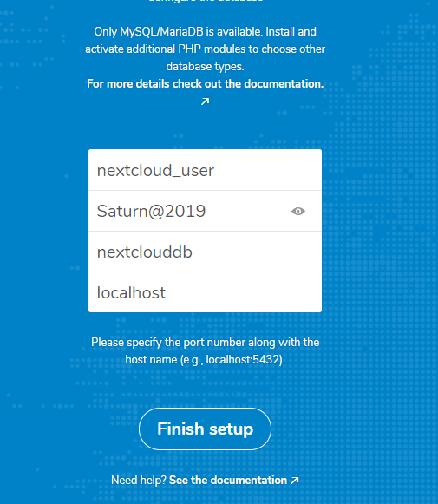Focus the database host field containing localhost
The width and height of the screenshot is (438, 504).
click(205, 292)
